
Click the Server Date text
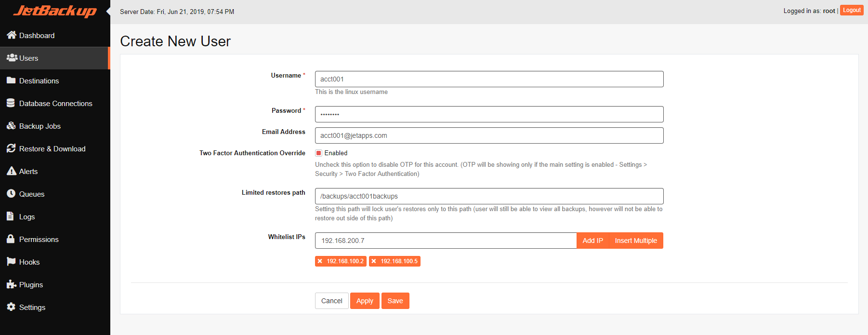click(x=177, y=12)
